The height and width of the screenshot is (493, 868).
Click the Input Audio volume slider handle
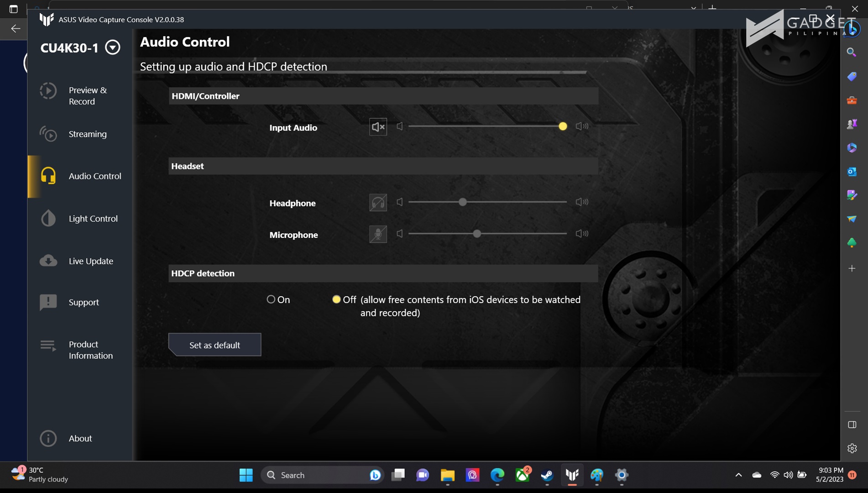(563, 126)
